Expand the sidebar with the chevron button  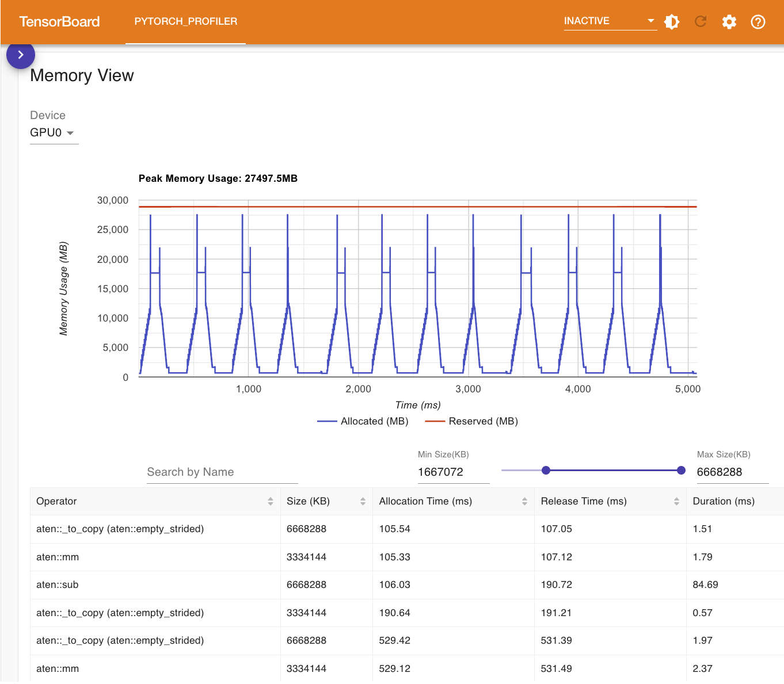click(x=21, y=55)
